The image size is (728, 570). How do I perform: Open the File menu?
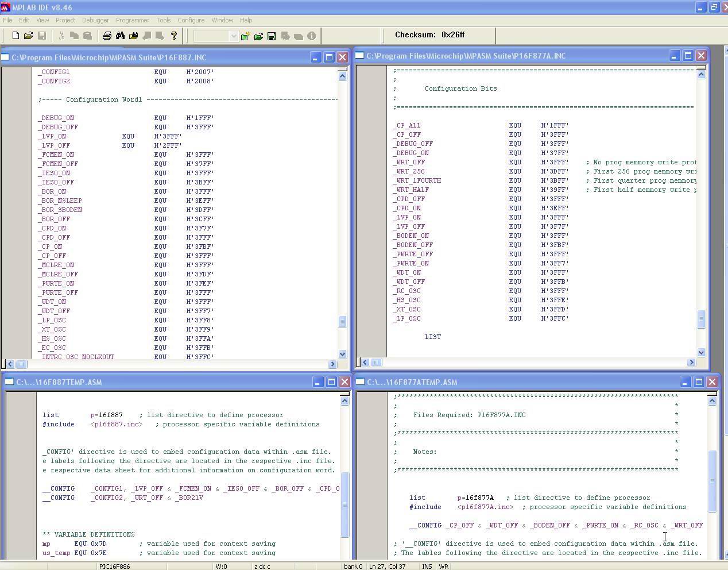point(7,20)
